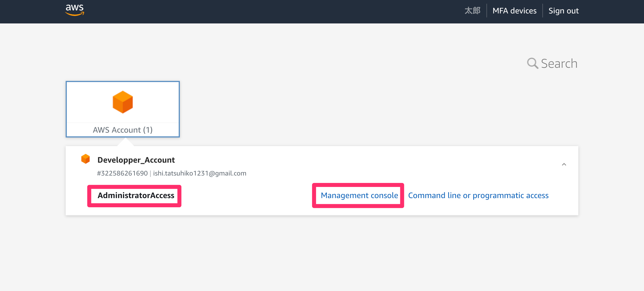Click the email ishi.tatsuhiko1231@gmail.com
Viewport: 644px width, 291px height.
point(200,173)
